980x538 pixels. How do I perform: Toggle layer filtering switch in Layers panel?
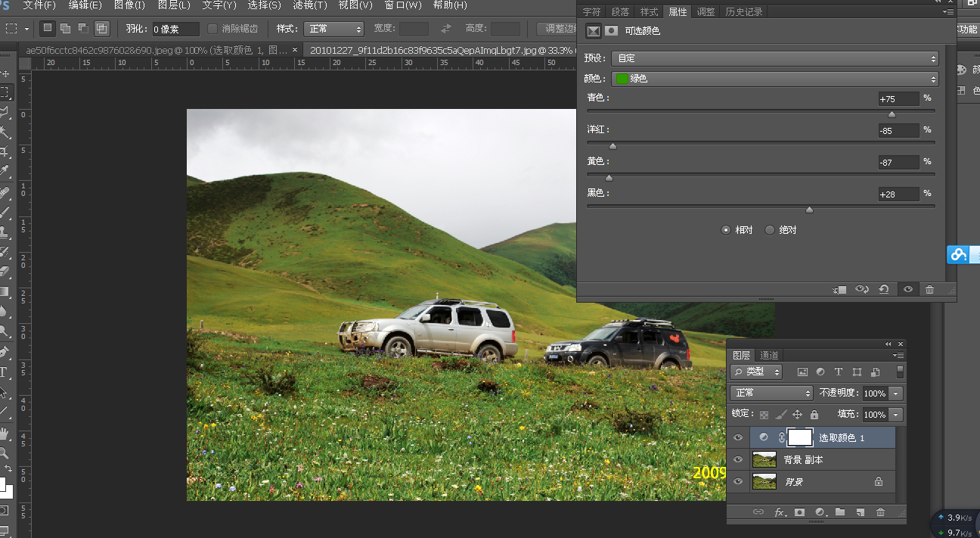coord(900,372)
